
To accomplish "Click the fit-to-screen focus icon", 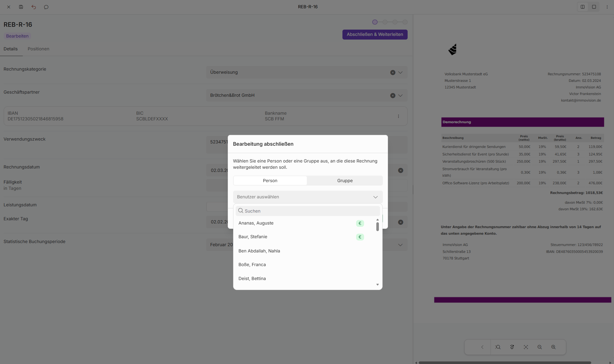I will click(526, 347).
